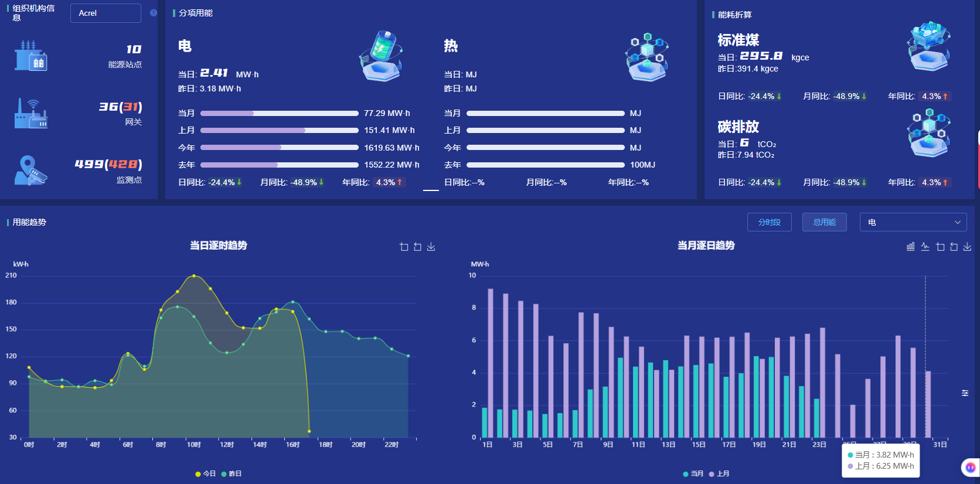Screen dimensions: 980x484
Task: Click the electricity 今年 progress bar
Action: pos(280,148)
